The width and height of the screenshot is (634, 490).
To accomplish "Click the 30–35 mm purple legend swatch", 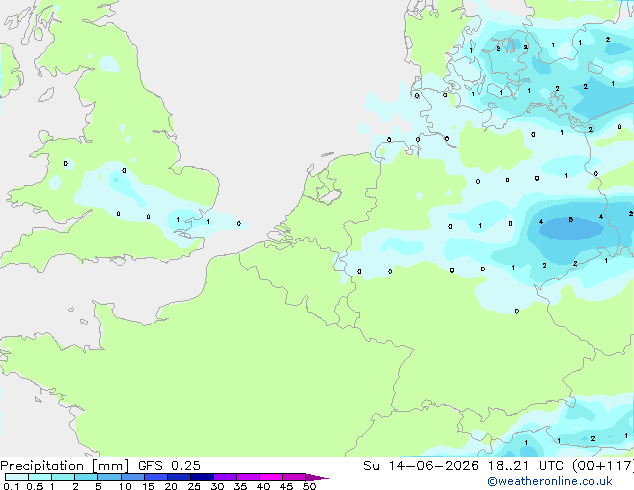I will coord(224,477).
